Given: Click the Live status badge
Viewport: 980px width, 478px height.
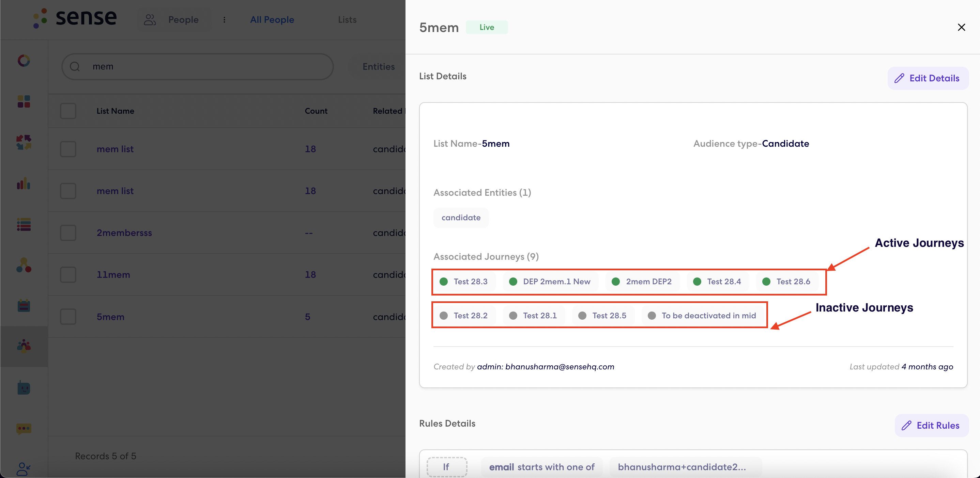Looking at the screenshot, I should [487, 27].
